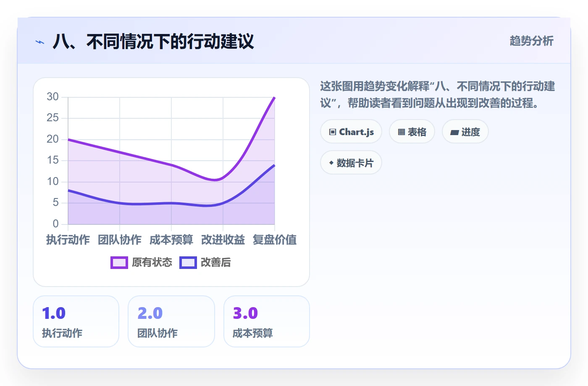Click the 团队协作 x-axis label on chart
This screenshot has width=588, height=386.
point(120,240)
